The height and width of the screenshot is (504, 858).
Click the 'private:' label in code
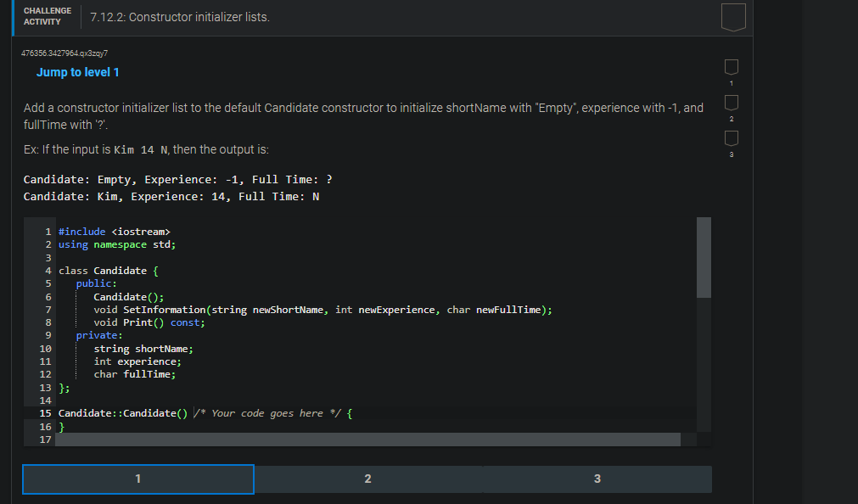point(99,335)
